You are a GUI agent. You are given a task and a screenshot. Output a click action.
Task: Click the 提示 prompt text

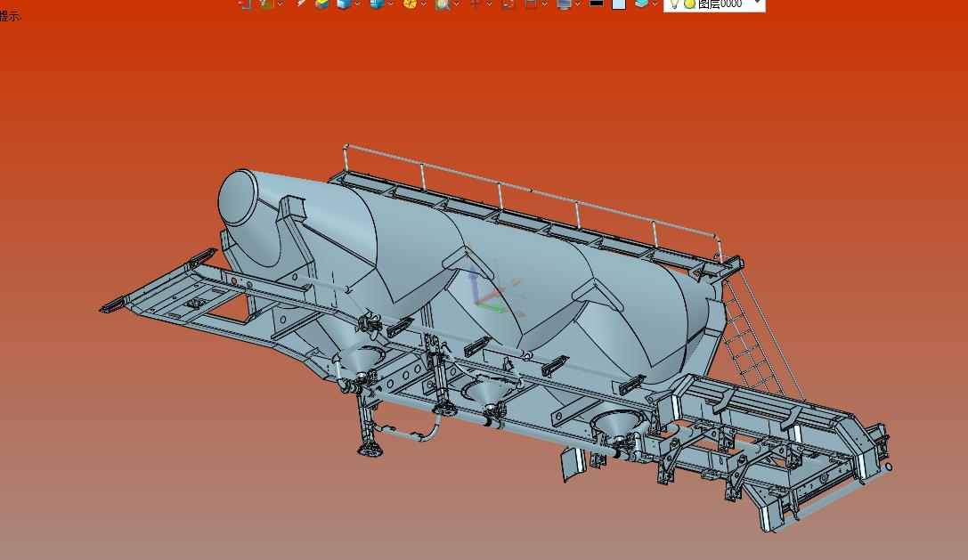[x=10, y=17]
